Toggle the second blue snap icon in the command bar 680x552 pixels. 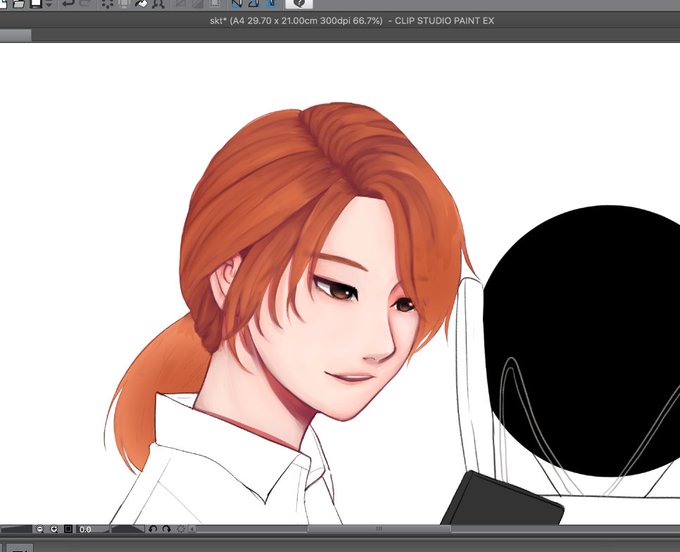tap(254, 3)
